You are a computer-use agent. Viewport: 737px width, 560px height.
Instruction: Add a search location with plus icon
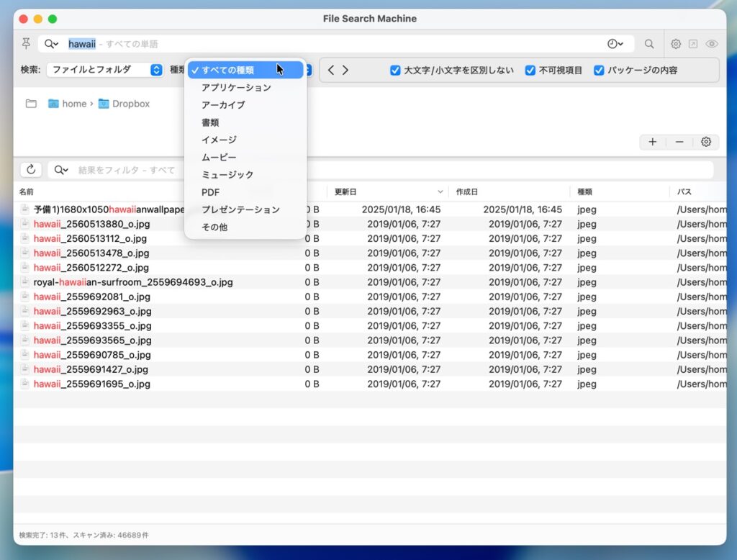click(652, 142)
